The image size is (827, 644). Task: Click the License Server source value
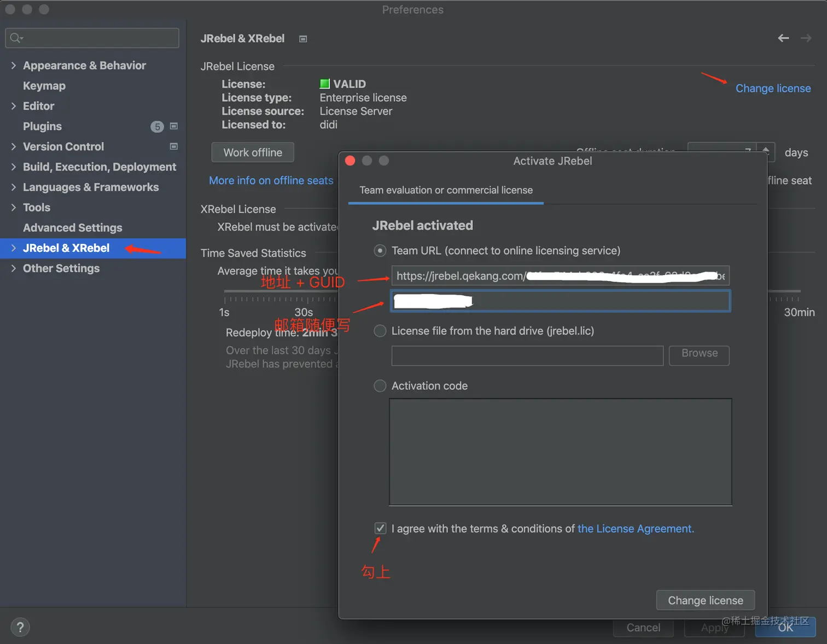pyautogui.click(x=356, y=112)
